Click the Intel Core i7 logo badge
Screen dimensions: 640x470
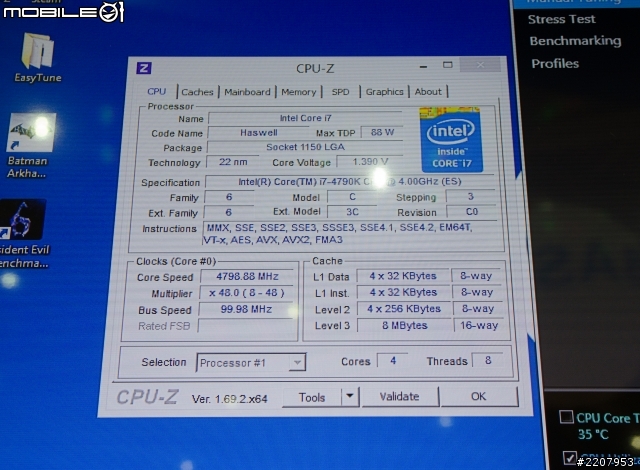click(451, 140)
